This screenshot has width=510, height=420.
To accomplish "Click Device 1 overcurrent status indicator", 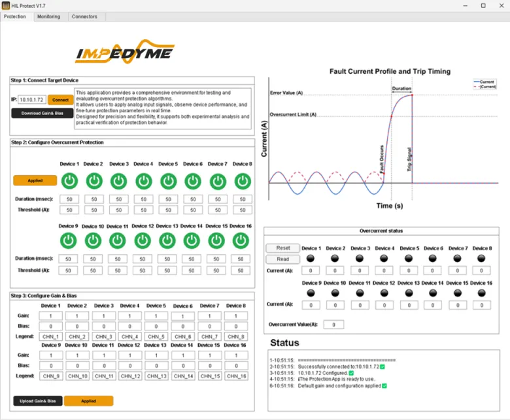I will (311, 259).
